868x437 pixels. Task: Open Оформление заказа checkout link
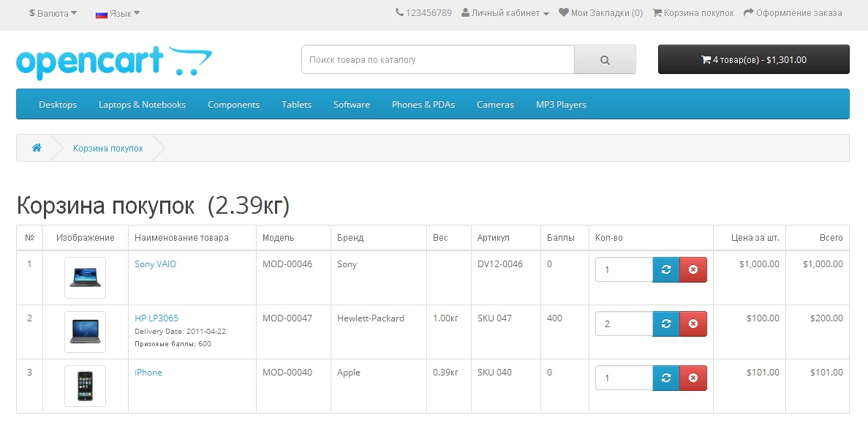coord(793,12)
